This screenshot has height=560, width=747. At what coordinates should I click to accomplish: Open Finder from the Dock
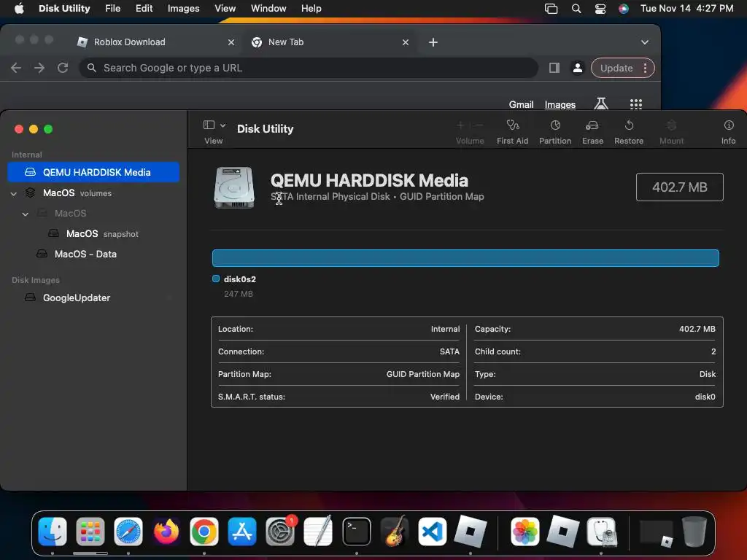[x=52, y=532]
